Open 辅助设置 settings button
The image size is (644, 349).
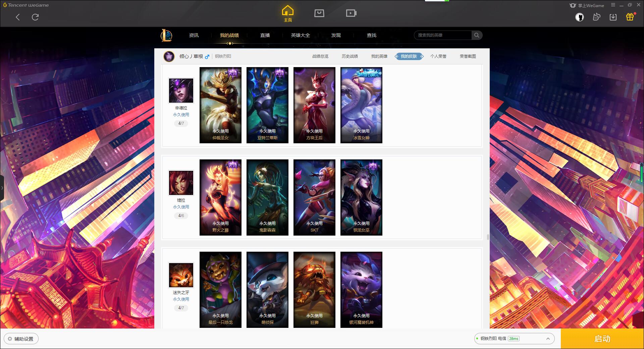pyautogui.click(x=21, y=339)
